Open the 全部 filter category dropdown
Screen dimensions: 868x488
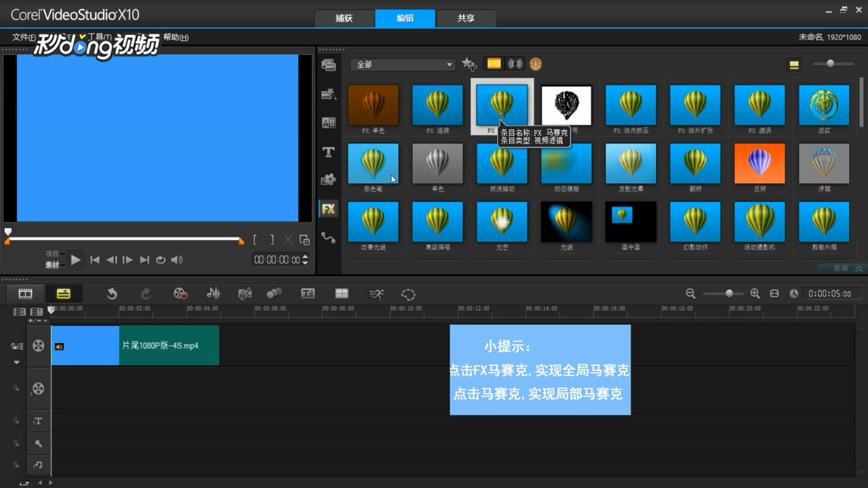[403, 64]
